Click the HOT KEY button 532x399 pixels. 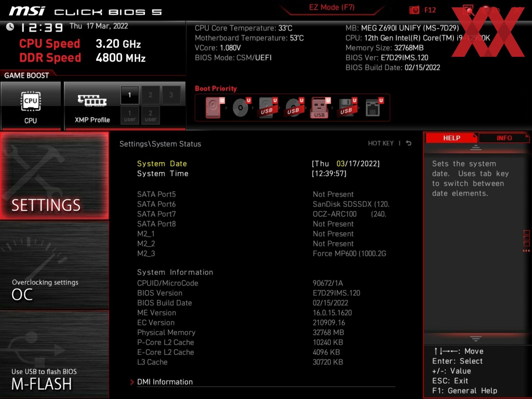click(381, 143)
